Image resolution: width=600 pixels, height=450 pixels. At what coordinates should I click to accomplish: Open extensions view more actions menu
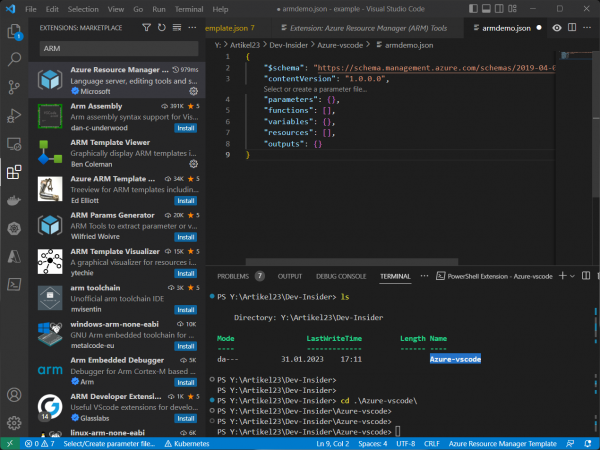point(192,28)
